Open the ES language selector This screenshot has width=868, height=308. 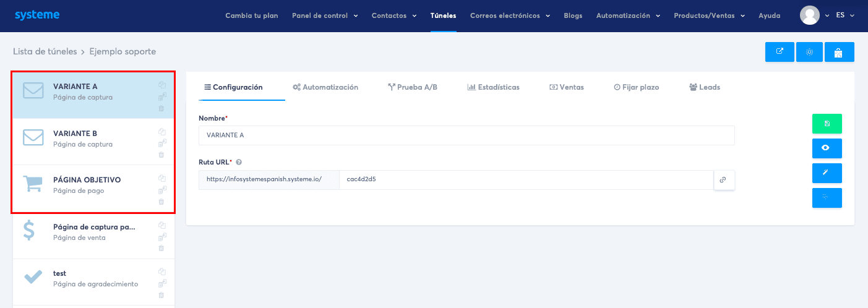[844, 15]
